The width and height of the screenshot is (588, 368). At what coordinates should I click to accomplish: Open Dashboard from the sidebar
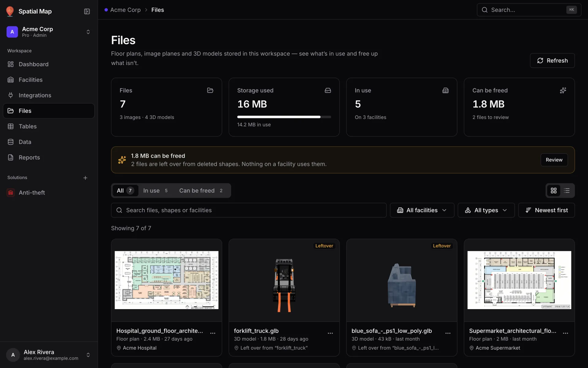(x=49, y=64)
